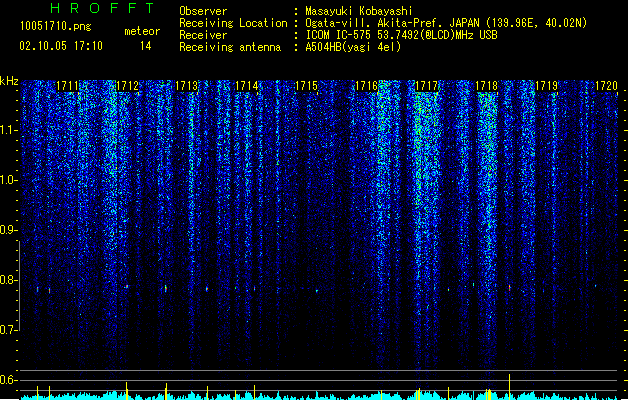Image resolution: width=629 pixels, height=400 pixels.
Task: Click the 0.6 frequency axis label
Action: [8, 380]
